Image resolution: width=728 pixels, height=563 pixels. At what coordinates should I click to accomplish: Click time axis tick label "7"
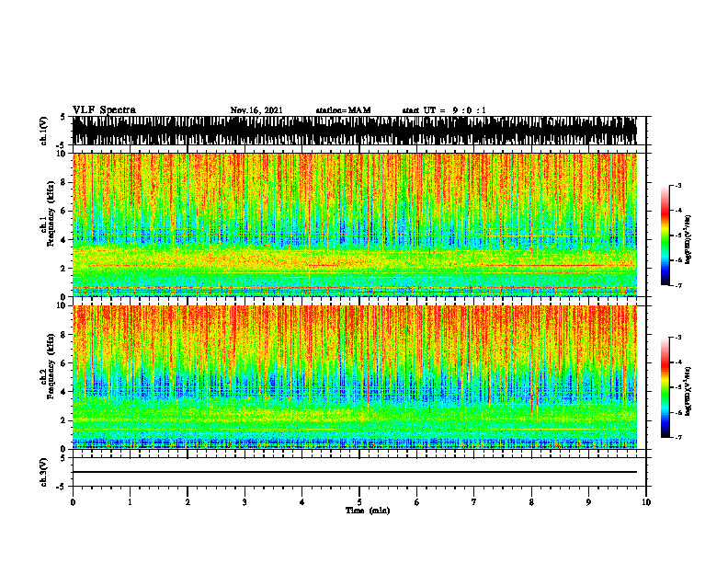[x=474, y=502]
